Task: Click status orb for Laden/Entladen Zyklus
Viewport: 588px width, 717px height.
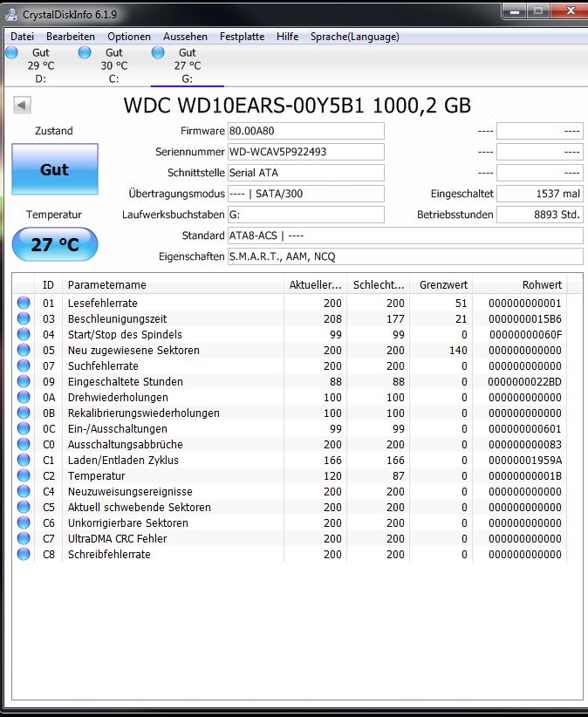Action: [24, 460]
